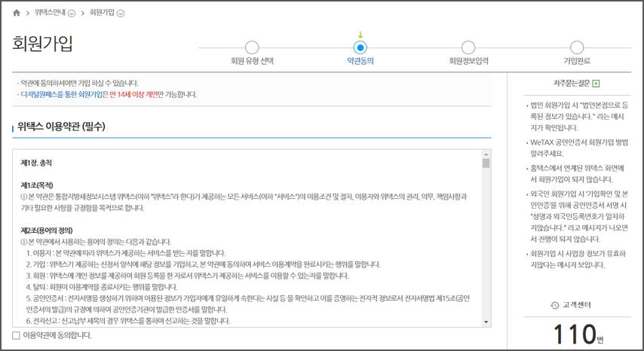Click the 제2조(용어의 정의) heading in terms
This screenshot has width=644, height=351.
(x=47, y=230)
